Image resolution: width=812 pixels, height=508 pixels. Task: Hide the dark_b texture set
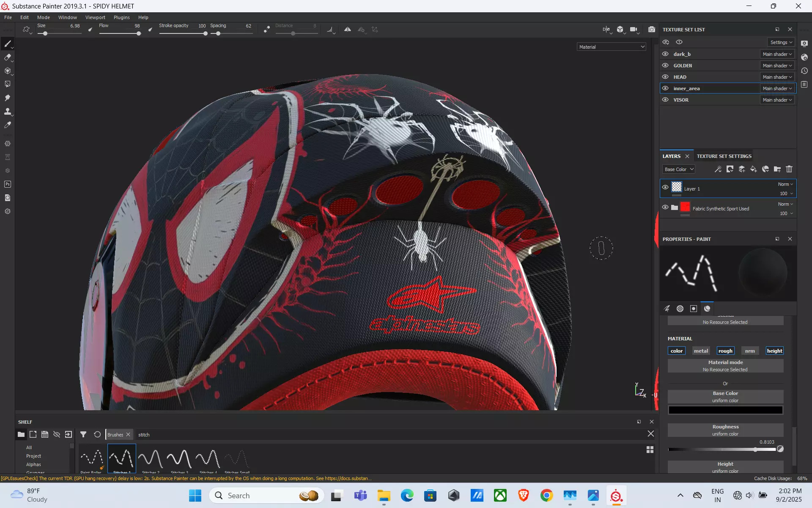coord(665,54)
